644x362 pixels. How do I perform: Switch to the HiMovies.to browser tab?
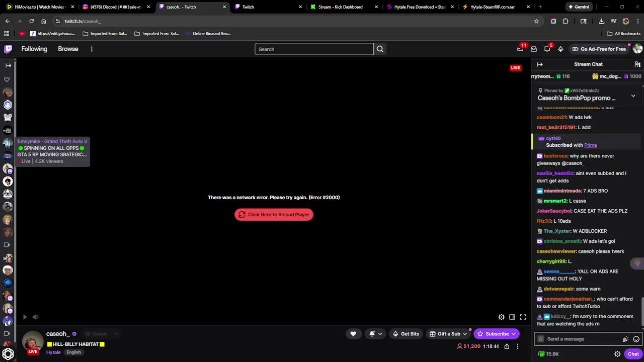[39, 7]
